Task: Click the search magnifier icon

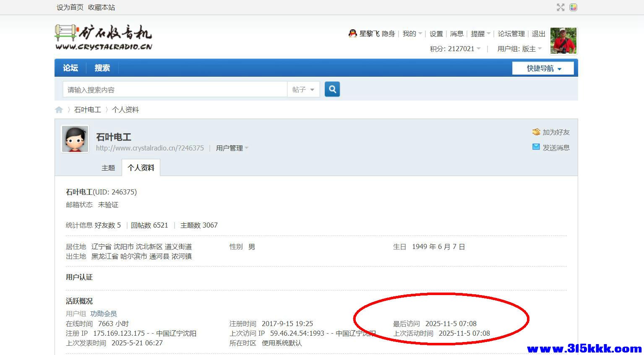Action: point(332,89)
